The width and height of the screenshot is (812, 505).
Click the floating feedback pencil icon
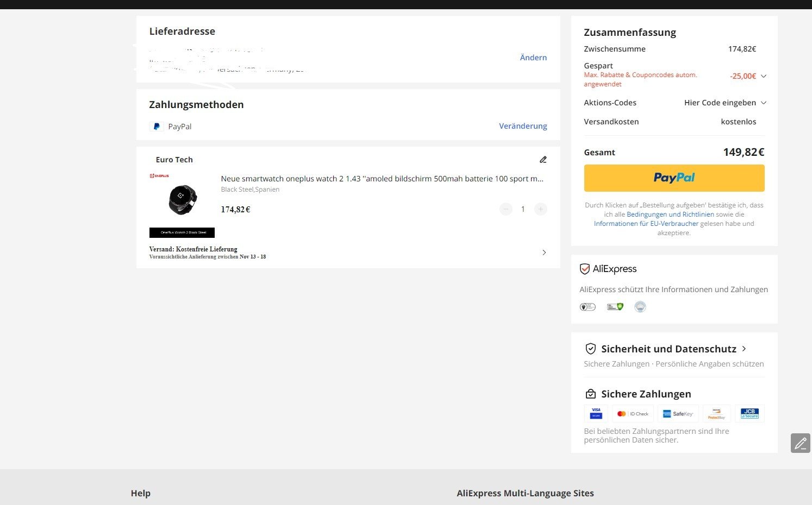[x=800, y=443]
